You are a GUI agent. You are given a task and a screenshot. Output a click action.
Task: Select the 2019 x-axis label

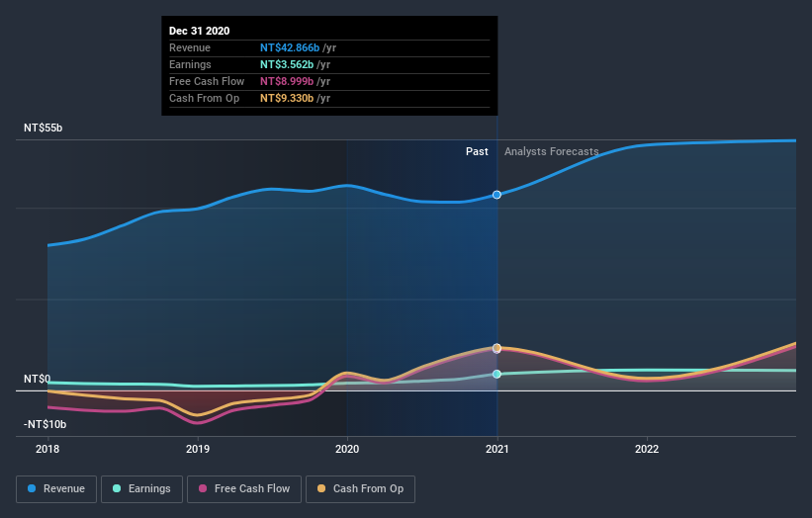pyautogui.click(x=198, y=449)
